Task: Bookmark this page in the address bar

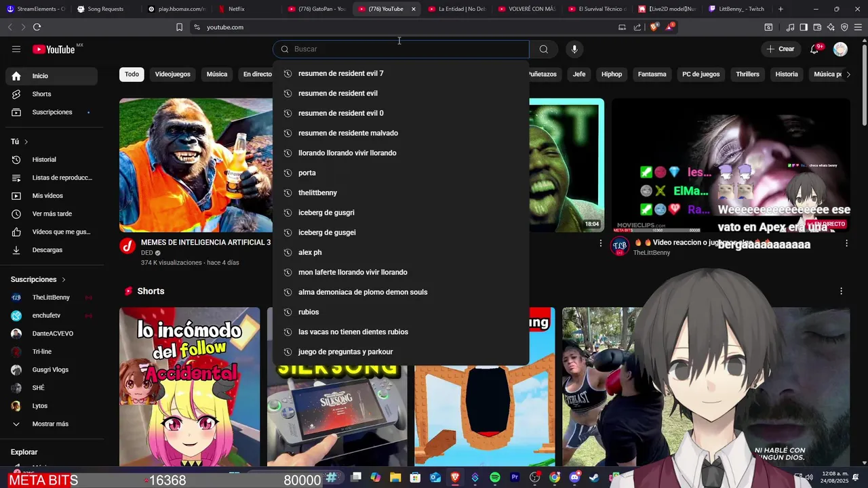Action: coord(179,27)
